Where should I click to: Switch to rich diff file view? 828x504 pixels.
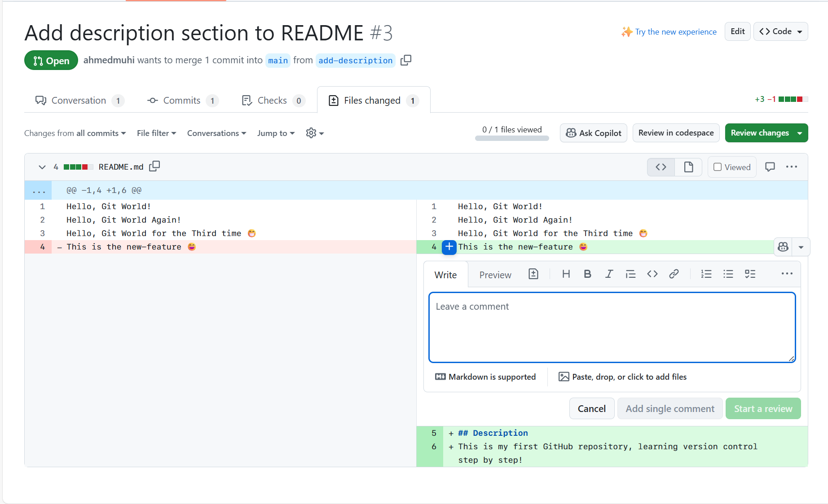click(688, 167)
